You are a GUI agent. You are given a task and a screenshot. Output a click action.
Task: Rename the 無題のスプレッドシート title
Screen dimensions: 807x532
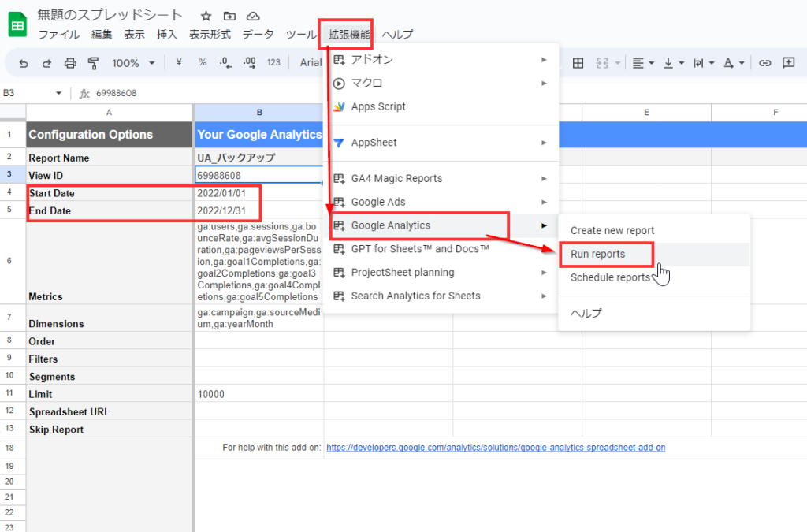[x=110, y=15]
